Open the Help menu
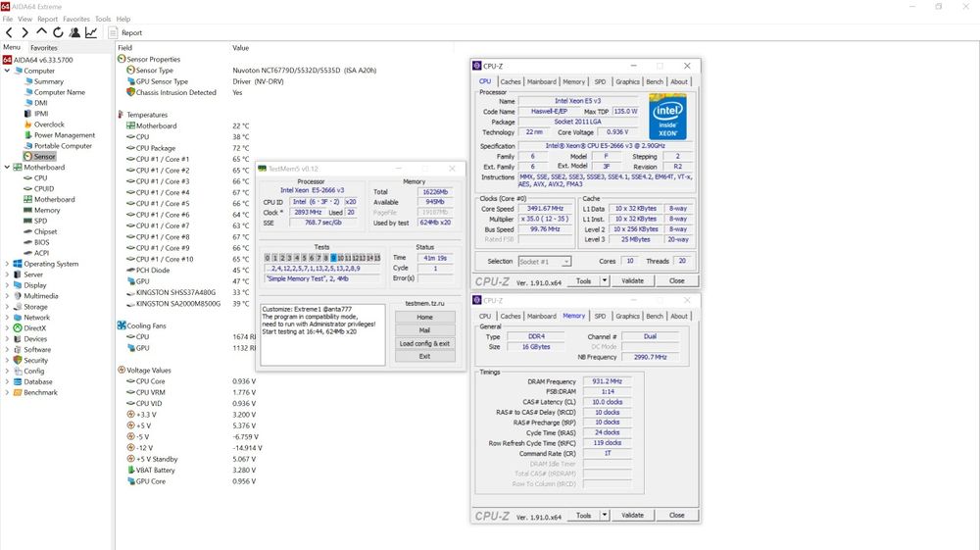This screenshot has height=550, width=980. pos(123,19)
